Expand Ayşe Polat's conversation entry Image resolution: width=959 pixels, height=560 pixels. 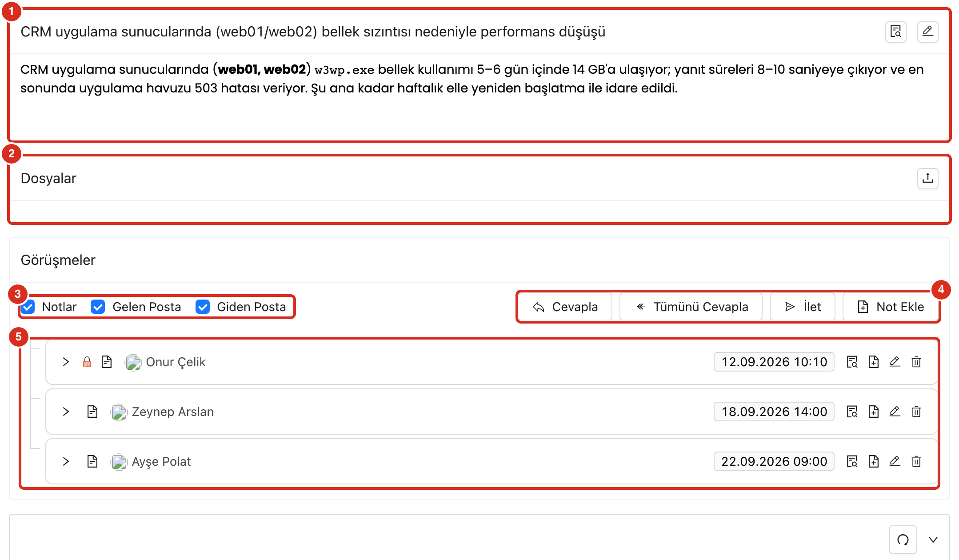pos(66,462)
